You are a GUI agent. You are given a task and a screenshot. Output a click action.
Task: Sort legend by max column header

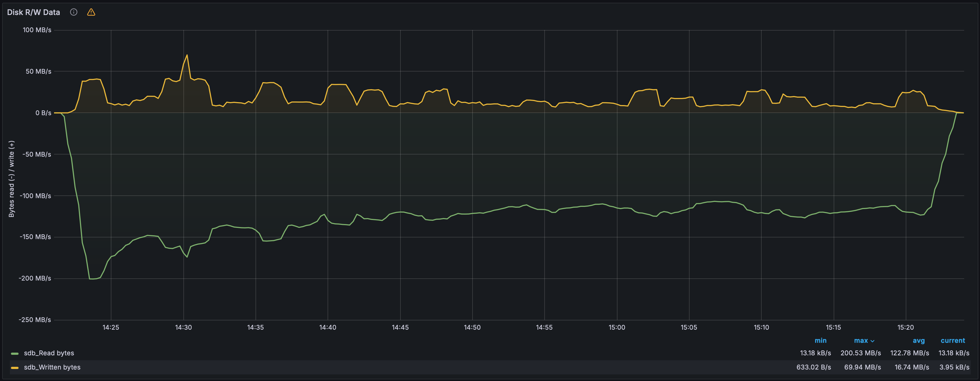[861, 340]
